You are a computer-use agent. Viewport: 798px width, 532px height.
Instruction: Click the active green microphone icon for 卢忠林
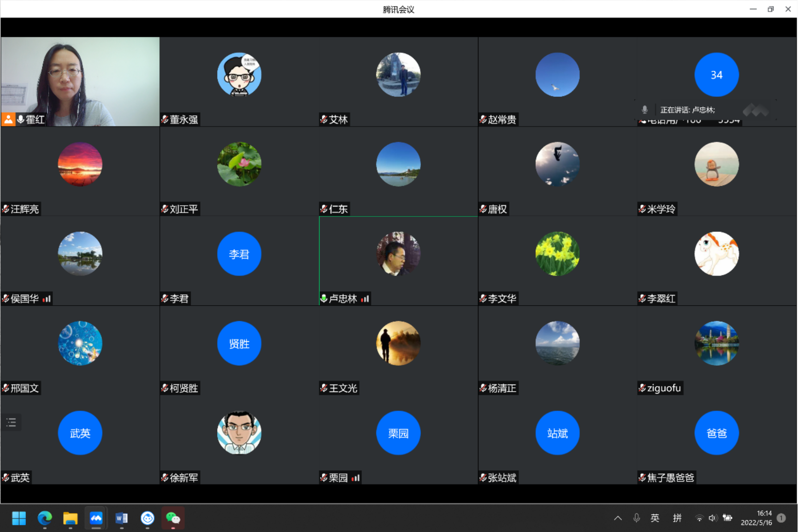[324, 299]
